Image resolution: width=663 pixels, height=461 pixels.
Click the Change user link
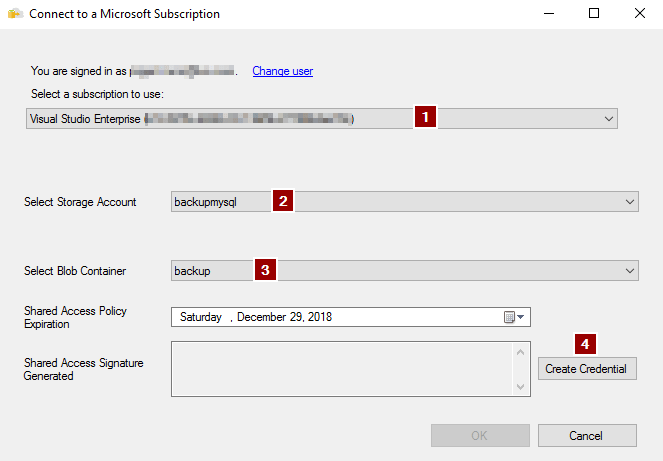point(282,71)
